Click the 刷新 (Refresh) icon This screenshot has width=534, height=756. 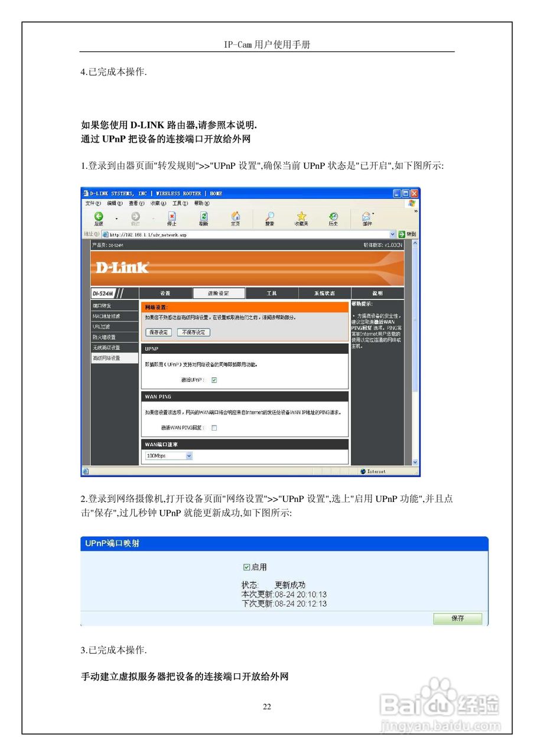coord(204,216)
